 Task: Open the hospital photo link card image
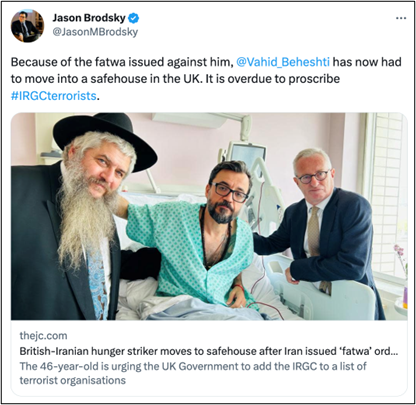point(209,216)
